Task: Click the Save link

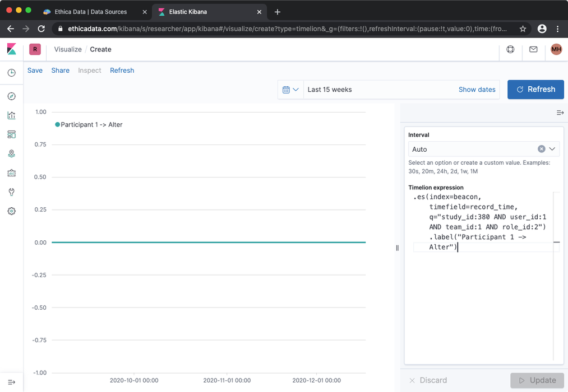Action: pos(35,70)
